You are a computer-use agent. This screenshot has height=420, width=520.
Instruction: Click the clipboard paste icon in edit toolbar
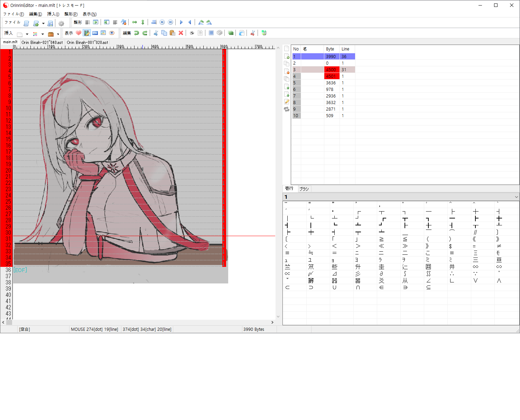[x=173, y=33]
